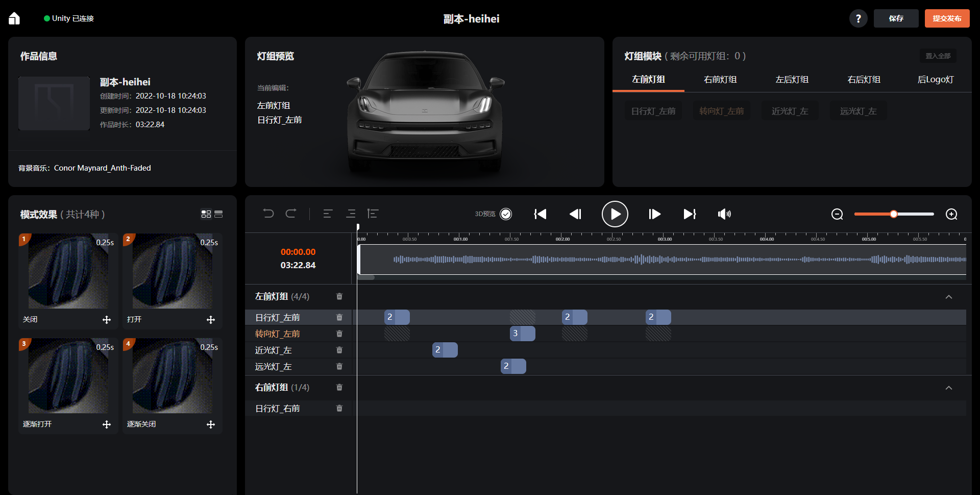Open the help question mark
Viewport: 980px width, 495px height.
point(859,18)
